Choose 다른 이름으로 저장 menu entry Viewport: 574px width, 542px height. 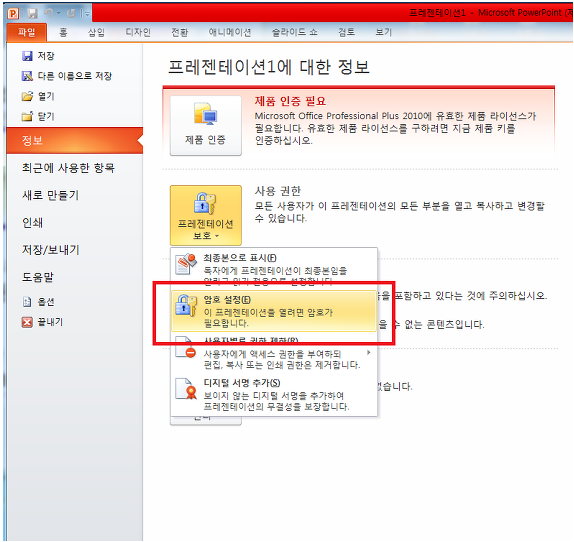[74, 76]
